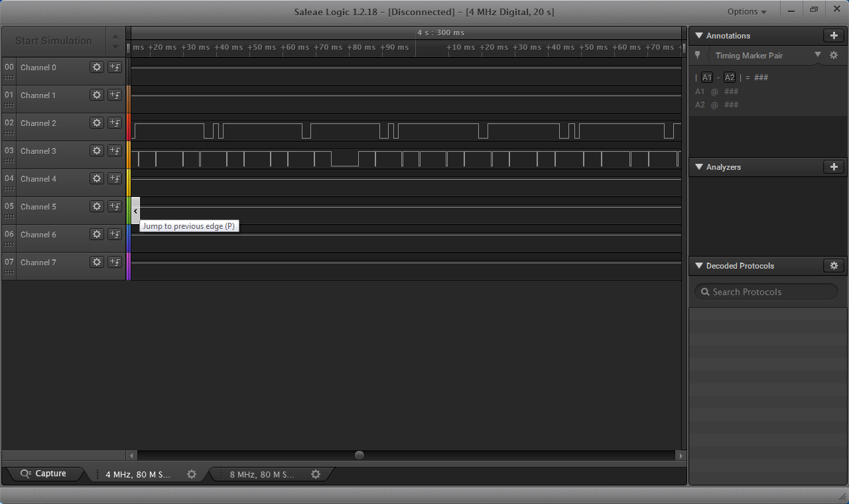Place timing marker A2
Image resolution: width=849 pixels, height=504 pixels.
click(x=730, y=78)
